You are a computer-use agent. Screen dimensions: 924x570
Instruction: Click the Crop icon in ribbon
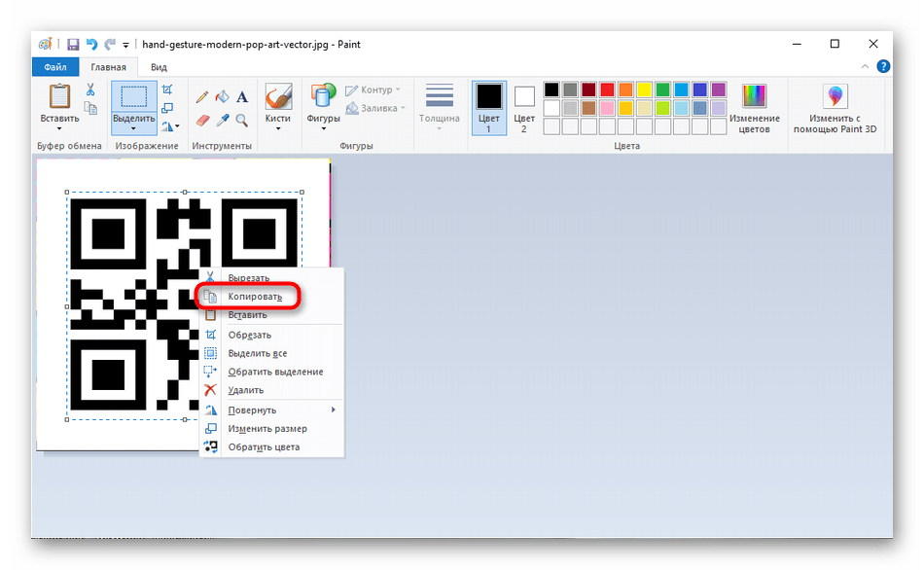click(167, 89)
